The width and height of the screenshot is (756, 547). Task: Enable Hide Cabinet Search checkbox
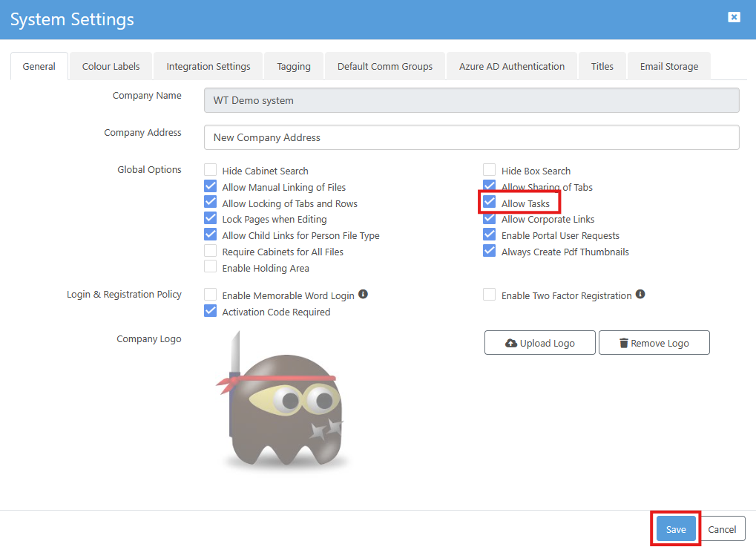coord(210,170)
